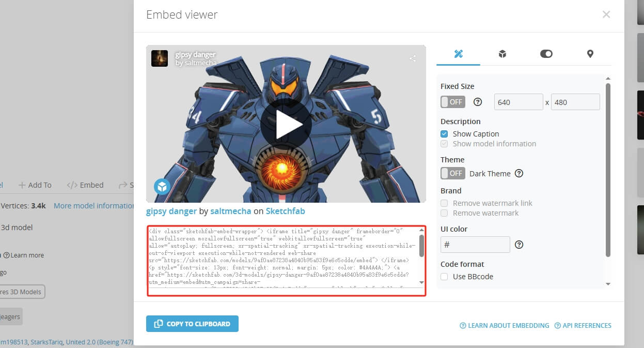Viewport: 644px width, 348px height.
Task: Open the saltmecha author caption link
Action: pos(231,211)
